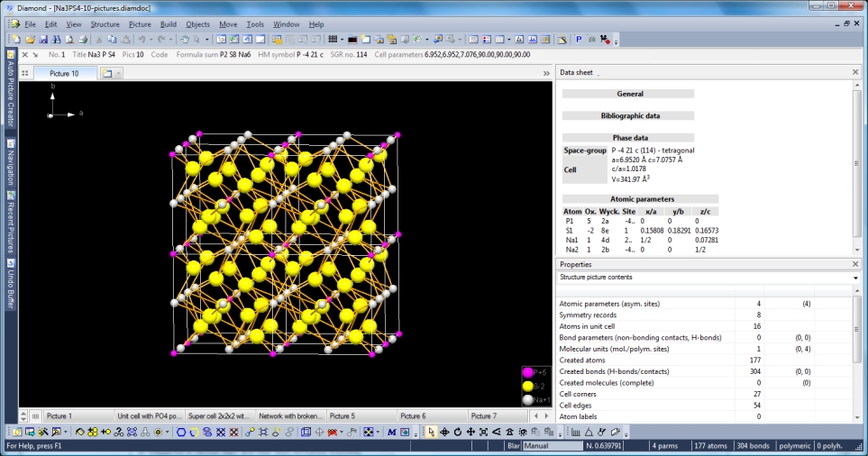Open the Structure picture contents dropdown
The width and height of the screenshot is (868, 456).
854,278
